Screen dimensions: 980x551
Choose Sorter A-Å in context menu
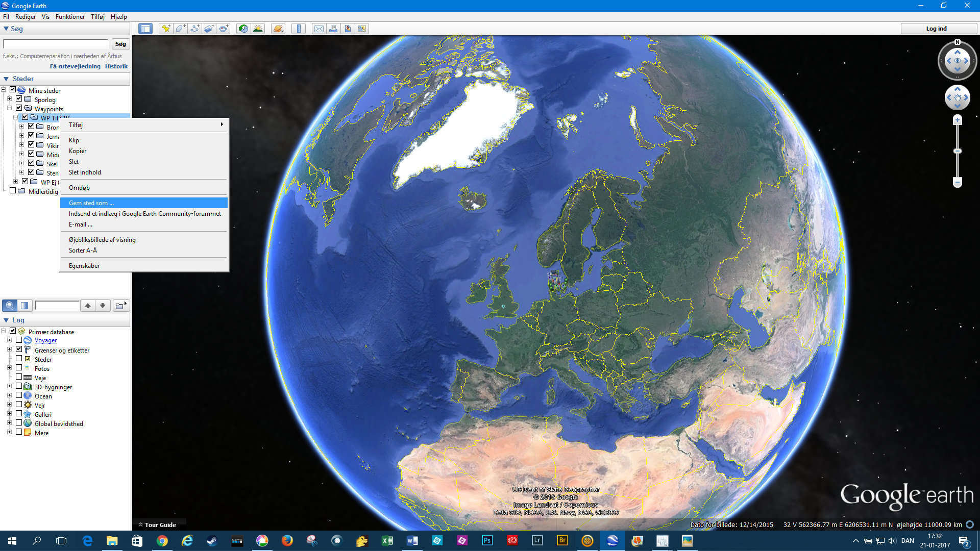(x=144, y=250)
